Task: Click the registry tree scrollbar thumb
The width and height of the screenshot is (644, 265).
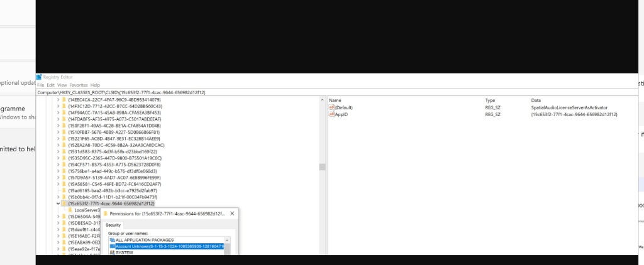Action: coord(323,166)
